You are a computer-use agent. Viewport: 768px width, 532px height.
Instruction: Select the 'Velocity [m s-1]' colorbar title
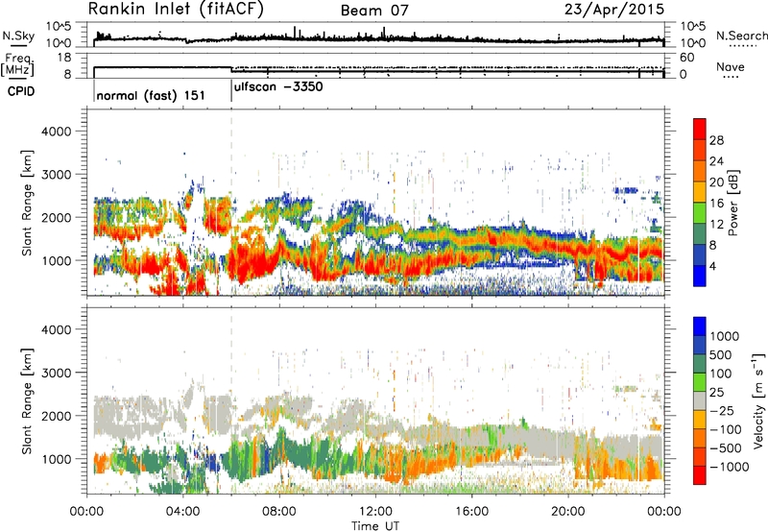click(758, 400)
